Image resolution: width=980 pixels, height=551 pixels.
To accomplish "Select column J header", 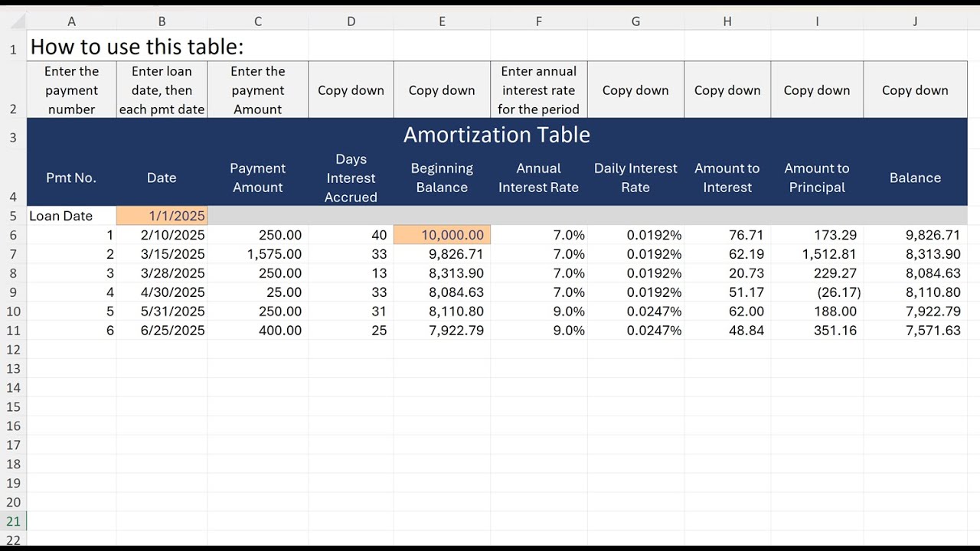I will (915, 21).
